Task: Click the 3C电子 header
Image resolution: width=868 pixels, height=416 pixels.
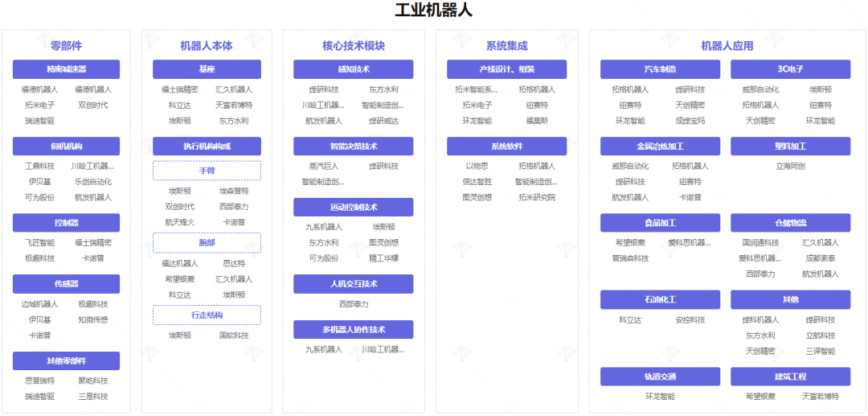Action: point(791,69)
